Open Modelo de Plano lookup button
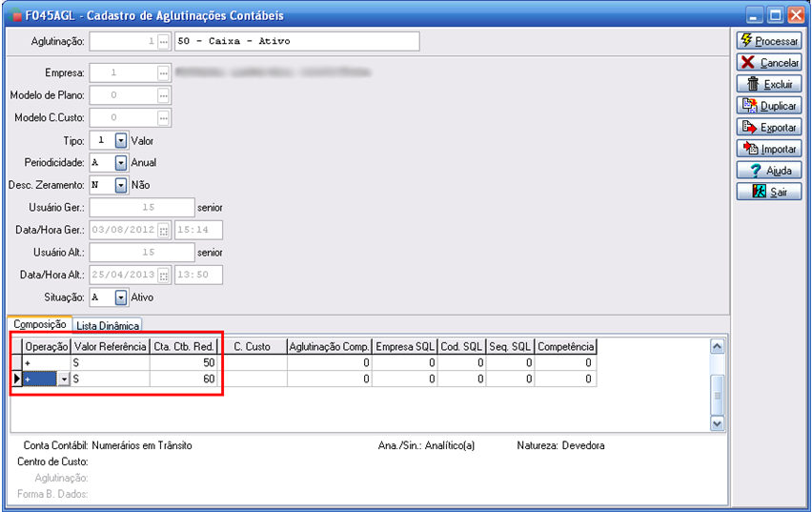The width and height of the screenshot is (812, 512). point(163,95)
